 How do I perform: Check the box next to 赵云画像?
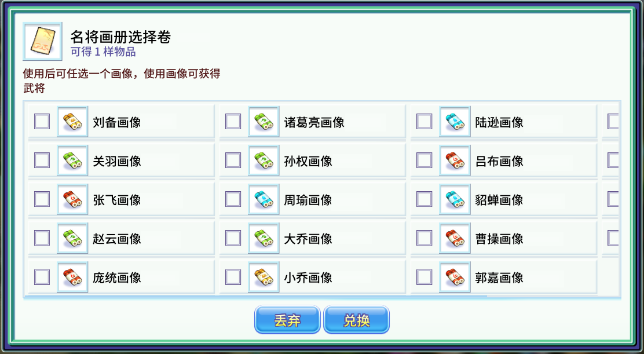(x=42, y=238)
